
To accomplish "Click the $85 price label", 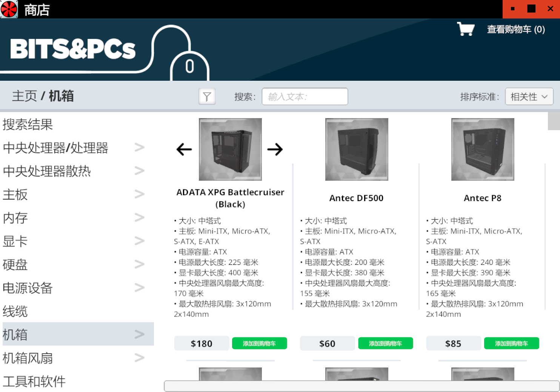I will [453, 343].
